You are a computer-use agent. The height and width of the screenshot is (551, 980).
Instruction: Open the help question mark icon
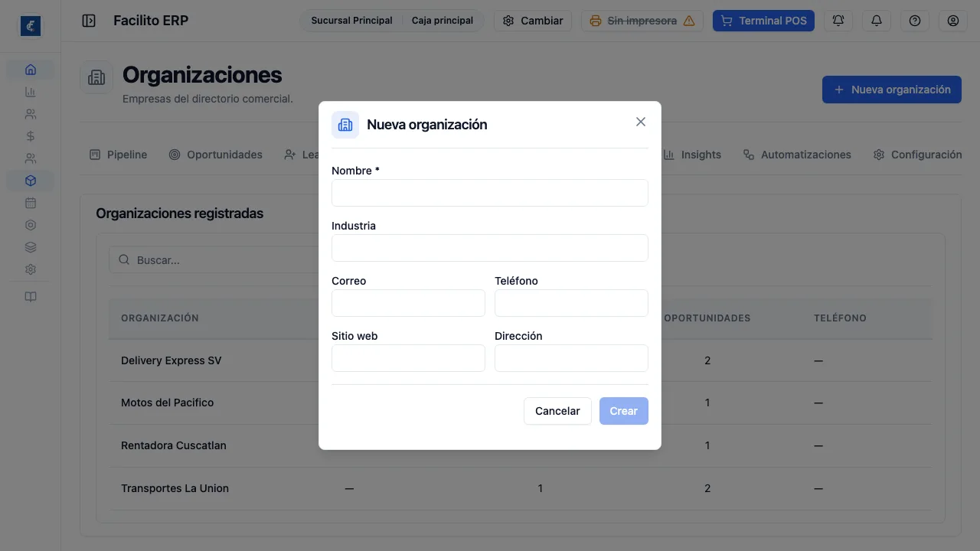coord(915,21)
